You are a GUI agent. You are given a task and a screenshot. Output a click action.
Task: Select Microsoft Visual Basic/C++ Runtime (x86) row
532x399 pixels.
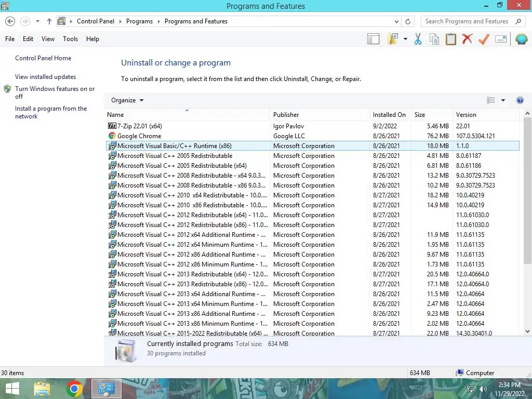coord(312,146)
